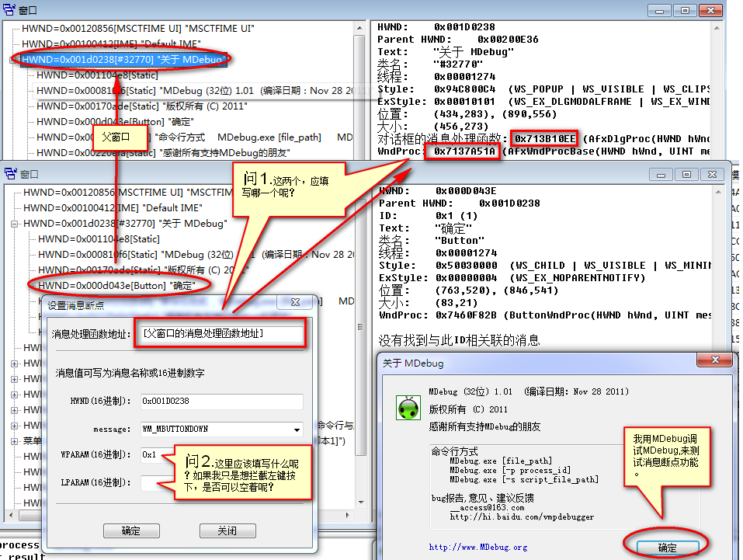Click the up arrow of the top tree's scrollbar
Screen dimensions: 743x560
(359, 29)
